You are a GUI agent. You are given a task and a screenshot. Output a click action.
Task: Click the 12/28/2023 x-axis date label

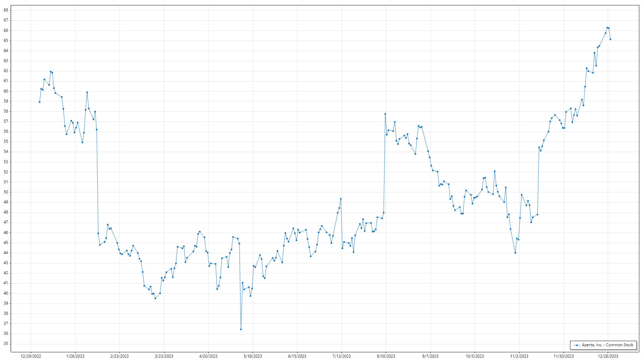[608, 356]
